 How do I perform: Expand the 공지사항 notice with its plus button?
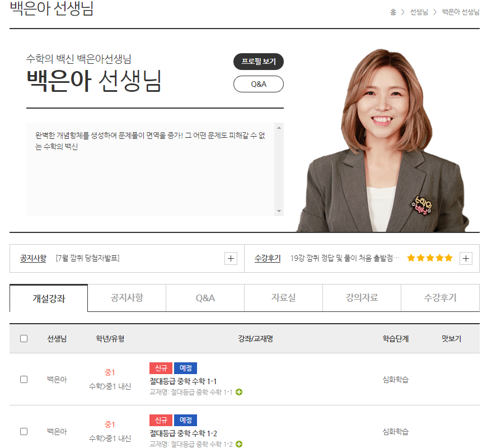(x=230, y=258)
